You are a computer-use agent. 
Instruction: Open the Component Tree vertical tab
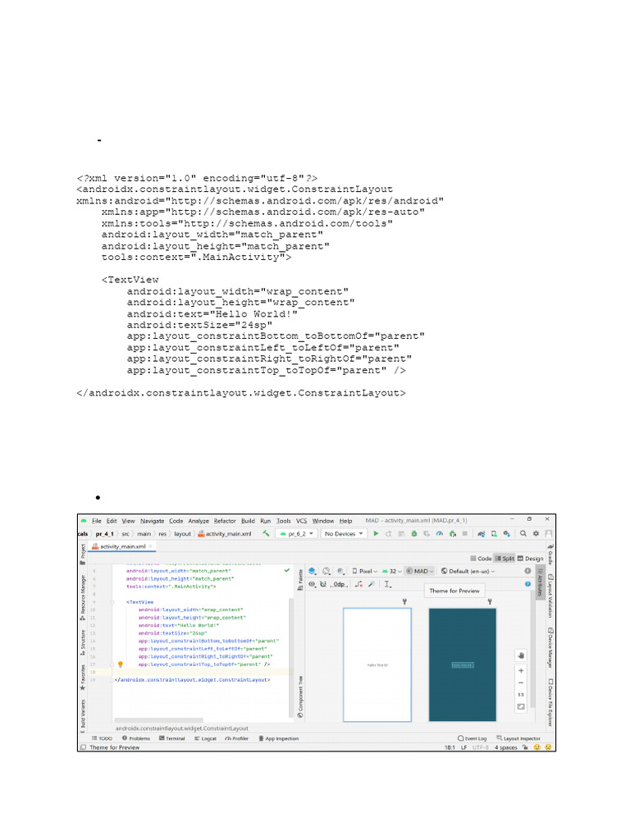tap(300, 696)
